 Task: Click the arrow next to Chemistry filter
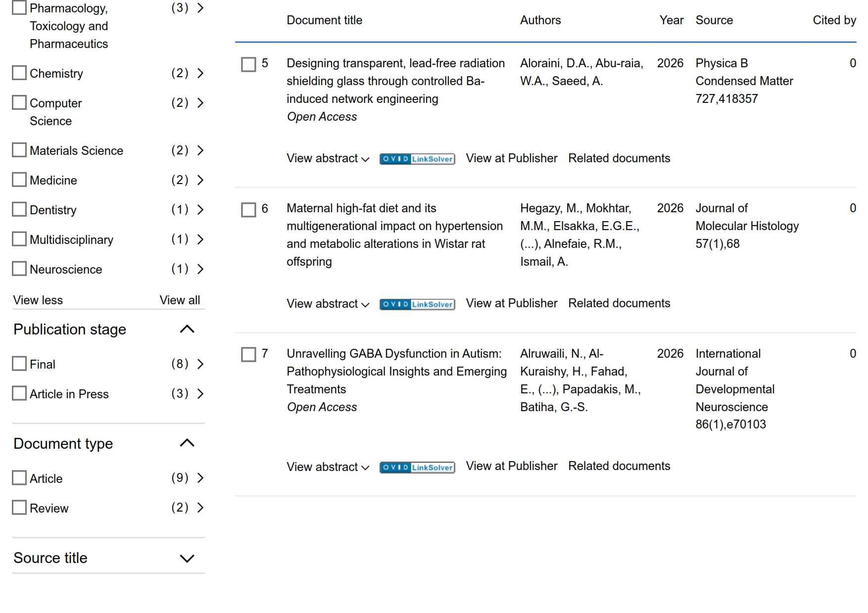200,74
